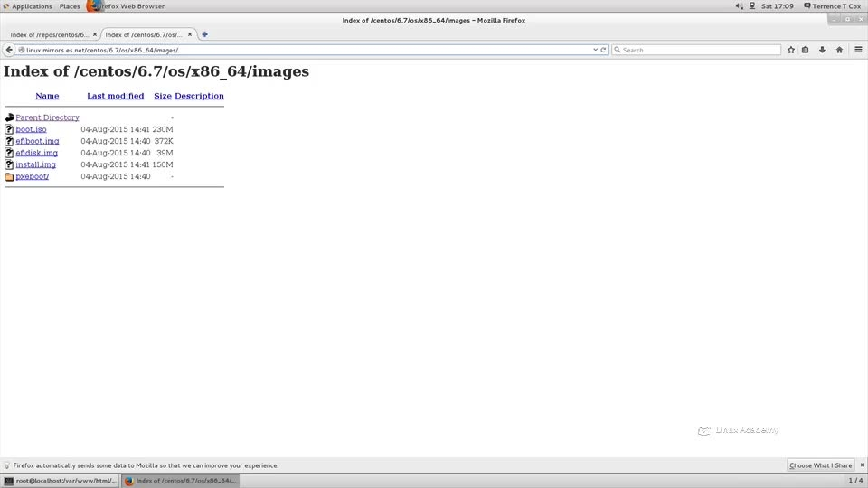Screen dimensions: 868x488
Task: Open the Firefox hamburger menu
Action: tap(858, 50)
